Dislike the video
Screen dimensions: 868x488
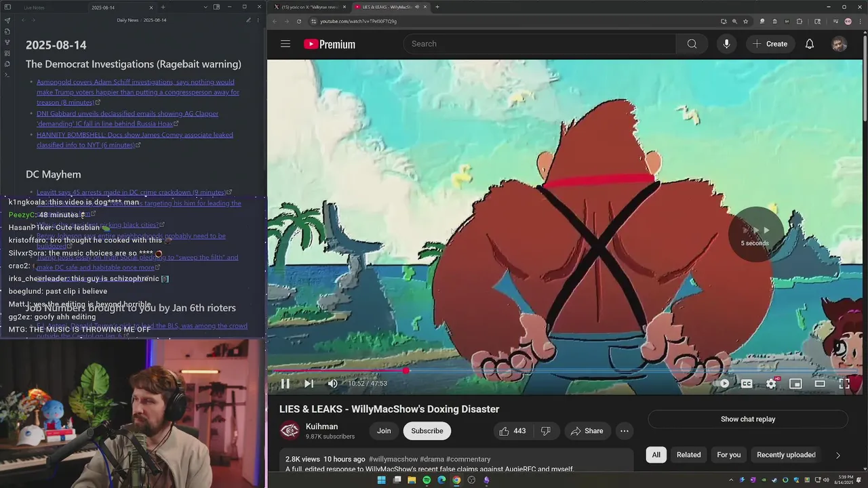545,431
